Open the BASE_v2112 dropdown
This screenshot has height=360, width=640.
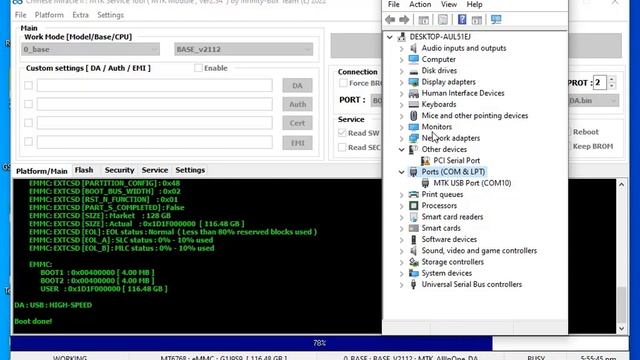pyautogui.click(x=244, y=49)
